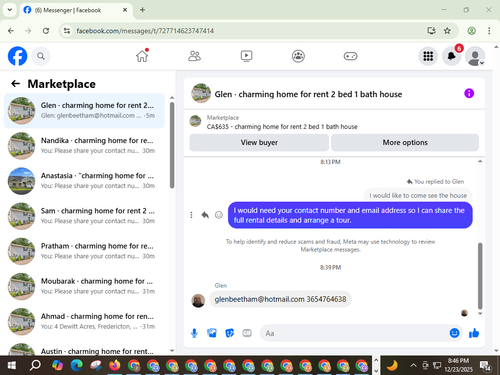Open the install app icon in address bar

coord(431,31)
